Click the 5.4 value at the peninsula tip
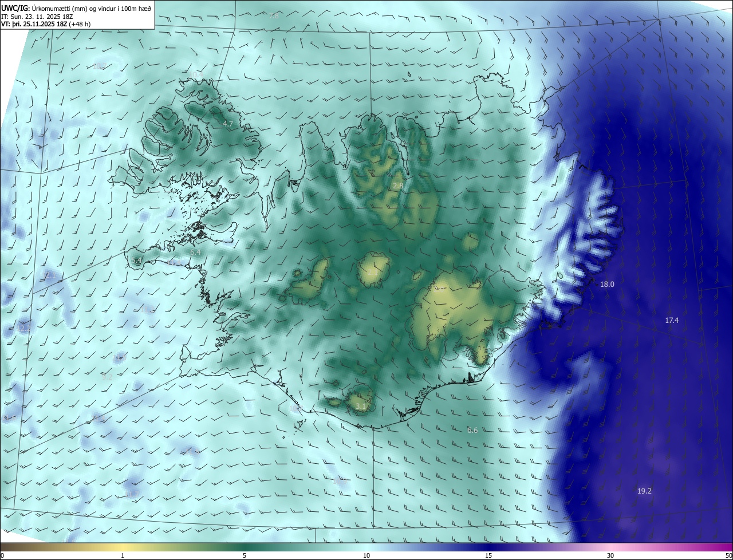This screenshot has height=560, width=733. pos(136,261)
